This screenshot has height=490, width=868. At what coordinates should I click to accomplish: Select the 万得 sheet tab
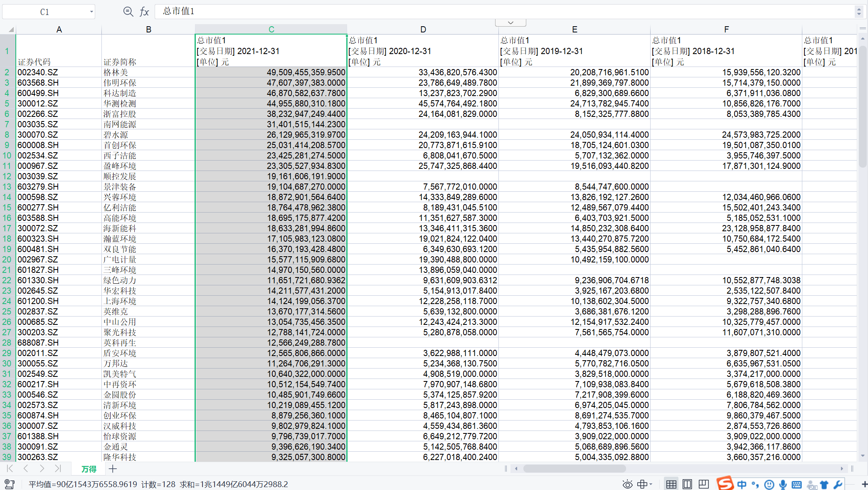(89, 469)
